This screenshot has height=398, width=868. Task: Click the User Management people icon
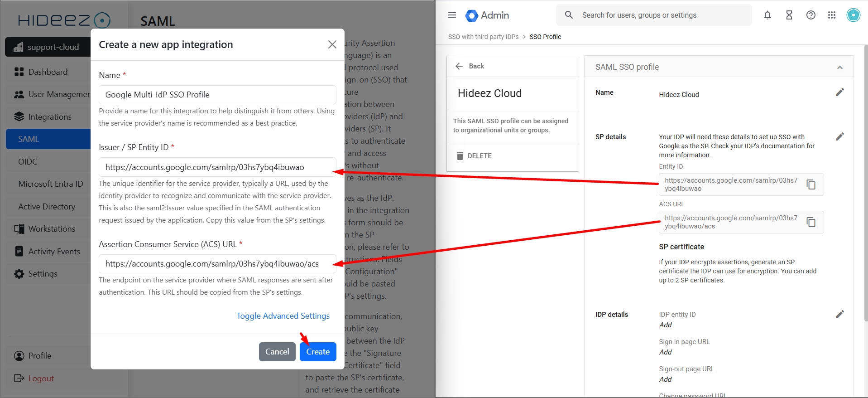19,94
